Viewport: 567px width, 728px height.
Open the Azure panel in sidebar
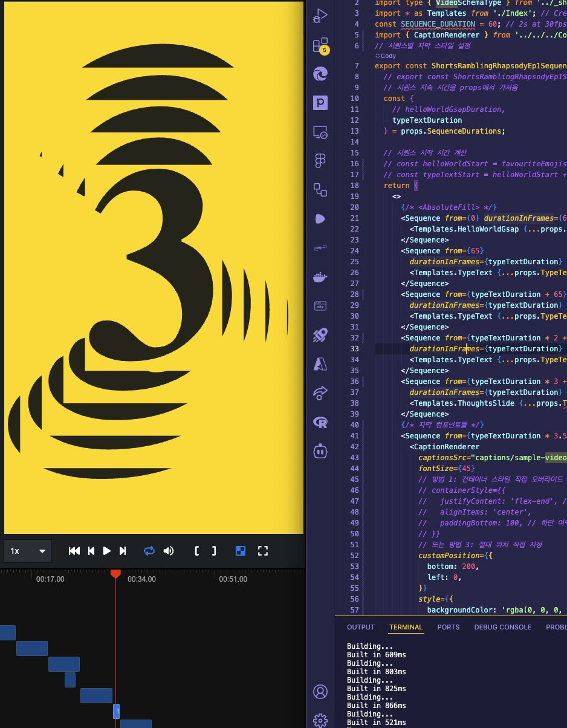(x=320, y=364)
